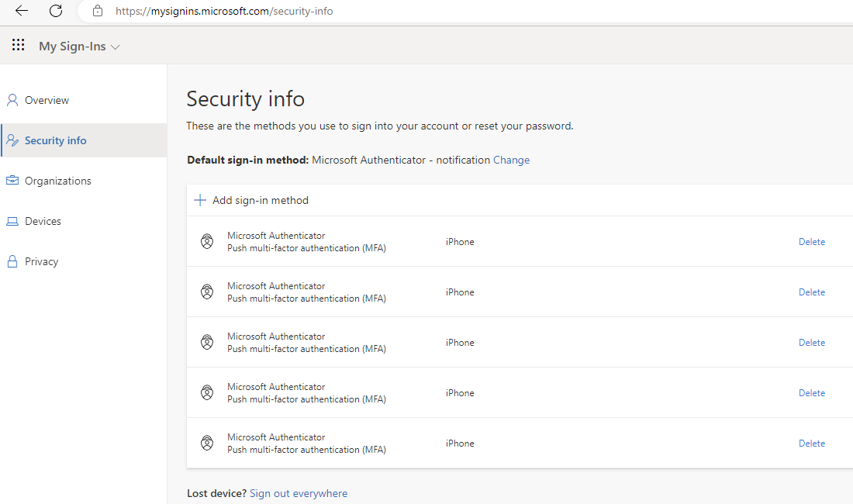Click the Organizations briefcase icon
Screen dimensions: 853x504
[x=12, y=181]
